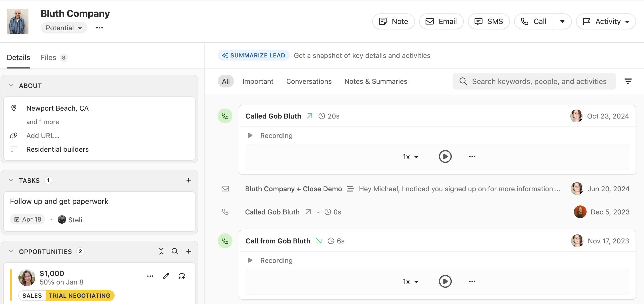This screenshot has width=644, height=304.
Task: Switch to the Details tab
Action: click(18, 57)
